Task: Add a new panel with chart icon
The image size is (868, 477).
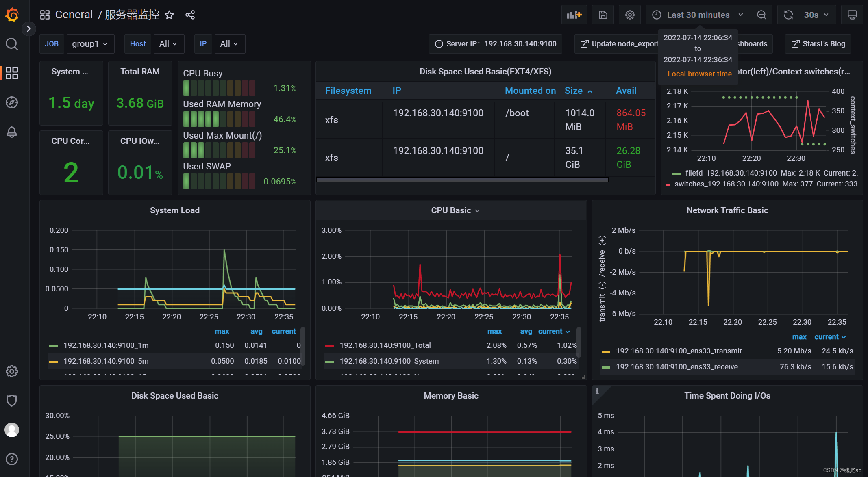Action: click(x=574, y=15)
